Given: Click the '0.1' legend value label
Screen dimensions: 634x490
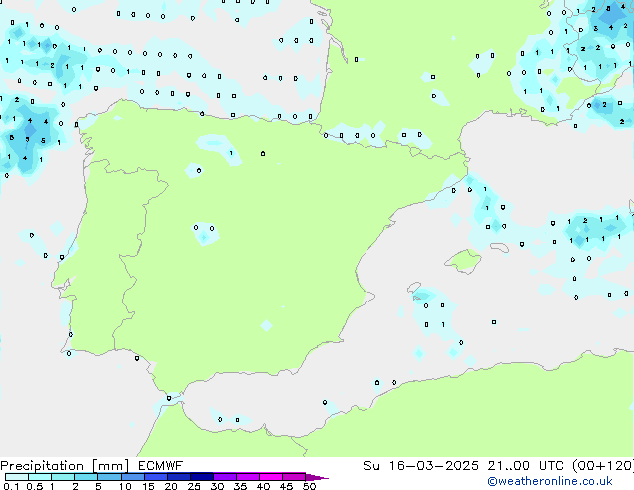Looking at the screenshot, I should click(x=11, y=486).
